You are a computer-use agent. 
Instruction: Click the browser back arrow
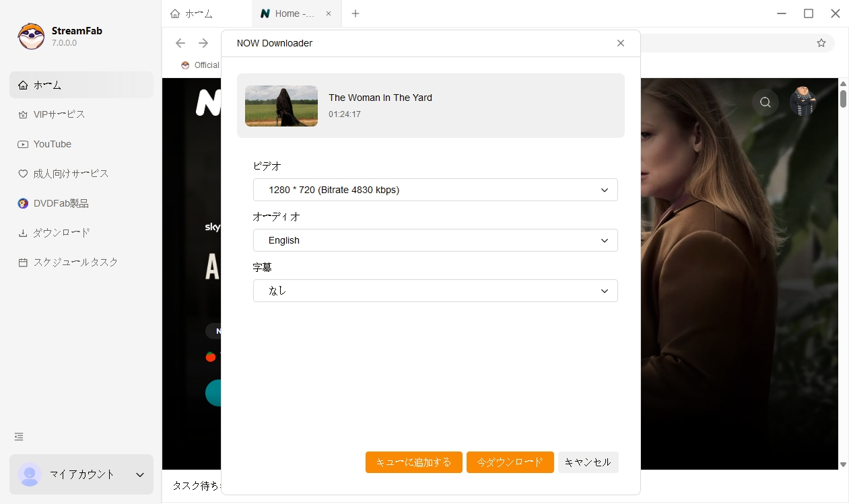point(180,43)
